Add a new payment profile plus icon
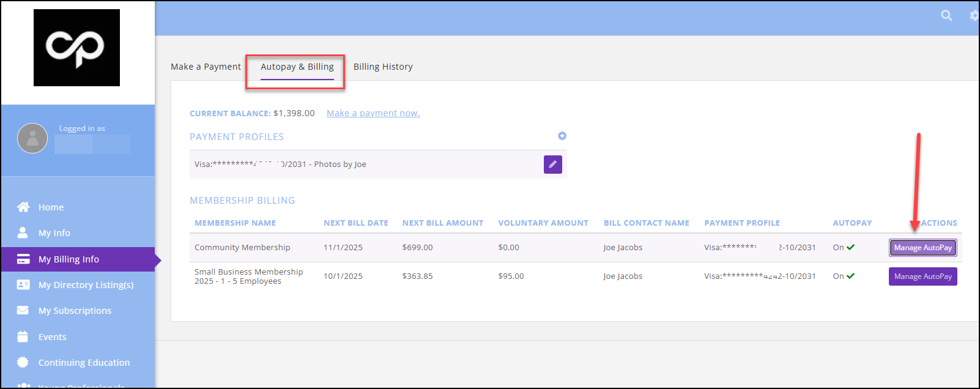The image size is (980, 389). coord(562,136)
